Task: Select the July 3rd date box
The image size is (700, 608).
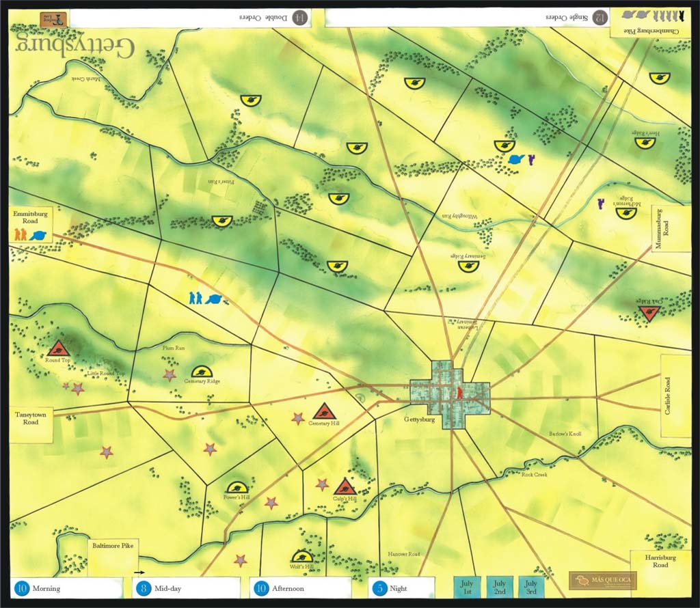Action: [x=530, y=587]
